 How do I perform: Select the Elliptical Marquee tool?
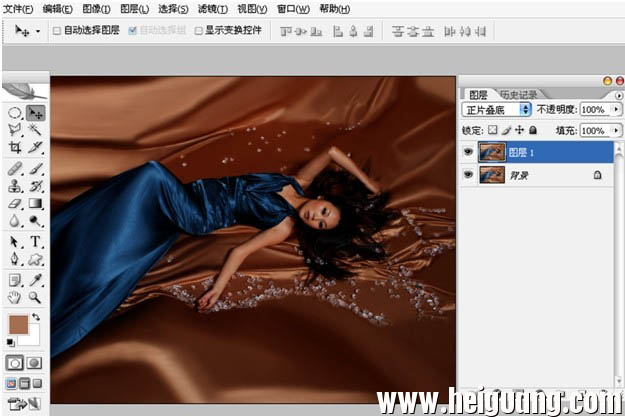coord(15,113)
